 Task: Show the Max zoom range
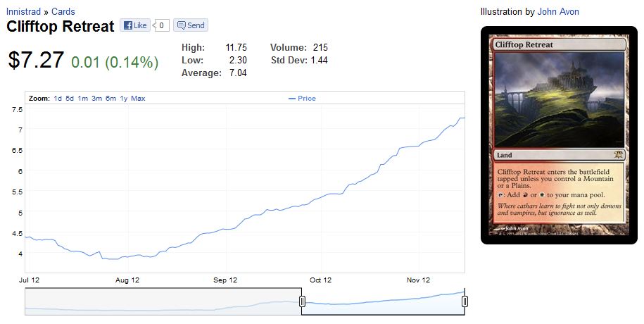click(138, 99)
